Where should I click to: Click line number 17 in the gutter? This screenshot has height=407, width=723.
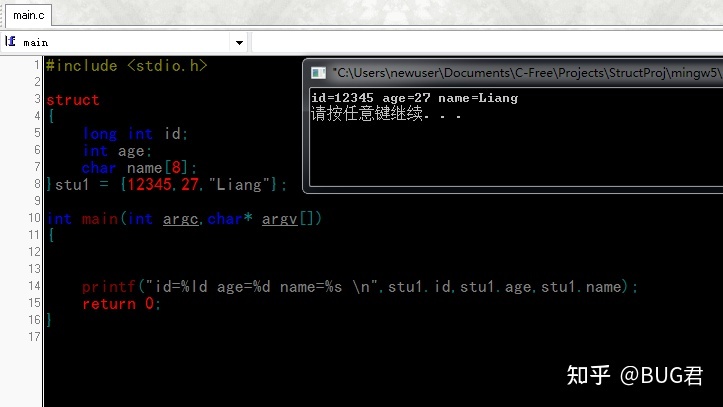point(35,337)
